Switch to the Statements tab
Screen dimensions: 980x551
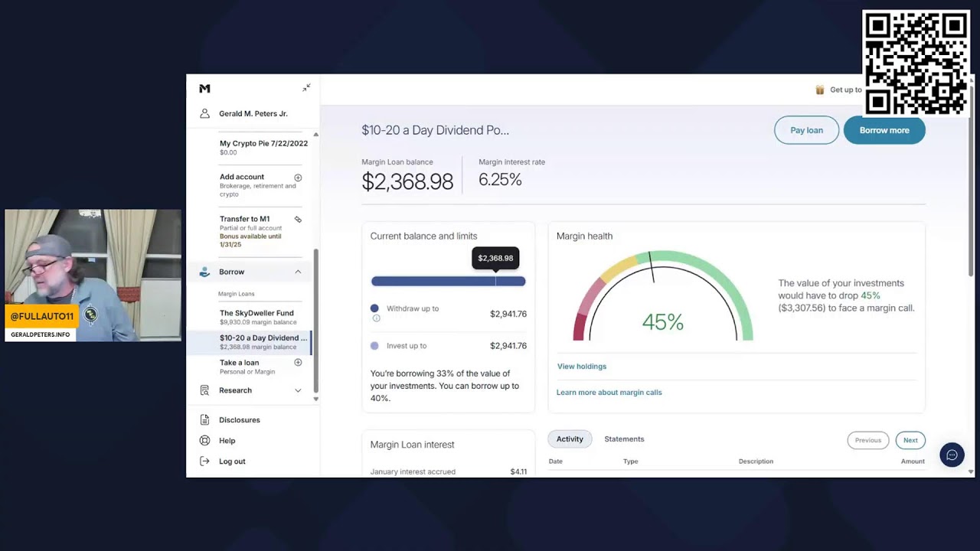[x=624, y=439]
